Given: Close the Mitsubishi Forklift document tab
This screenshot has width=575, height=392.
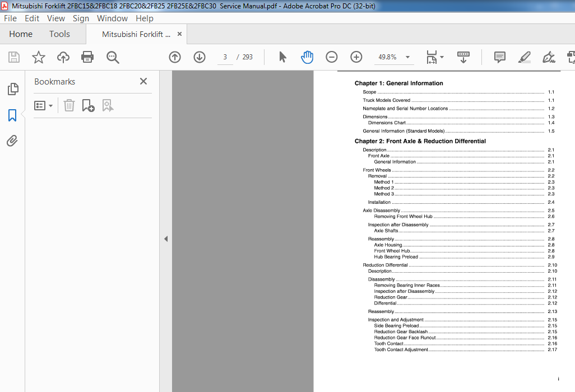Looking at the screenshot, I should pos(180,34).
